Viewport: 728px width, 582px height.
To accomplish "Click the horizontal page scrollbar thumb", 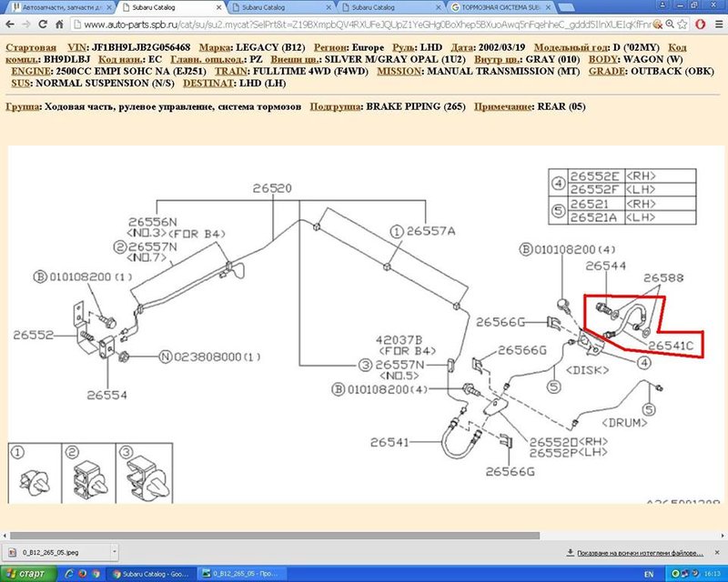I will tap(275, 536).
